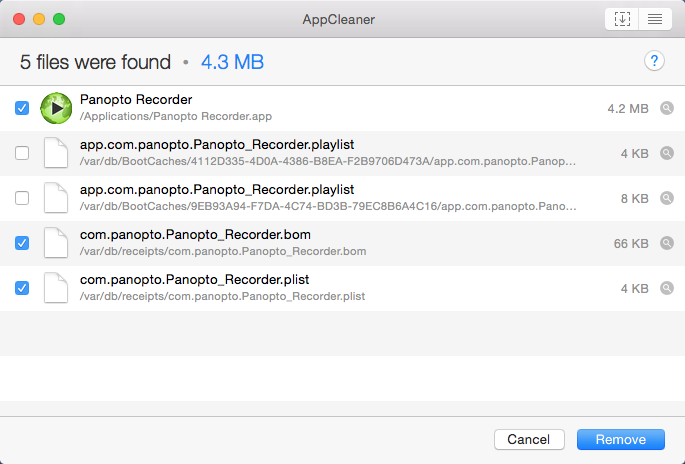
Task: Click magnifier icon for Panopto_Recorder.bom file
Action: click(x=667, y=243)
